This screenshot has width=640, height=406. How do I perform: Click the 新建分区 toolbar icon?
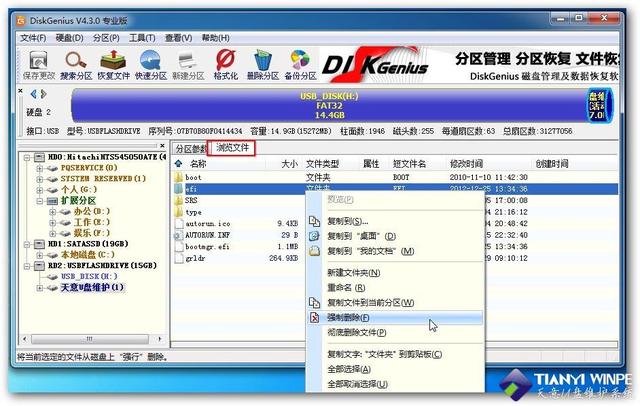(x=188, y=61)
